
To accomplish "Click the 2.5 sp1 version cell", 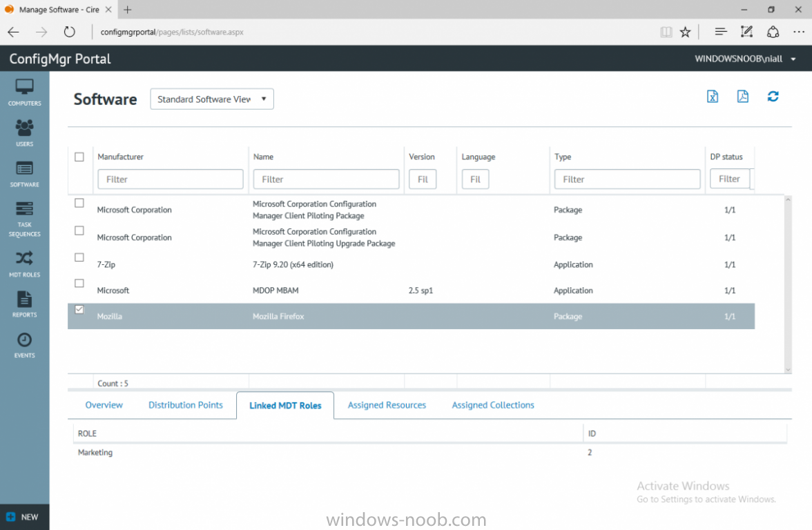I will pos(420,291).
